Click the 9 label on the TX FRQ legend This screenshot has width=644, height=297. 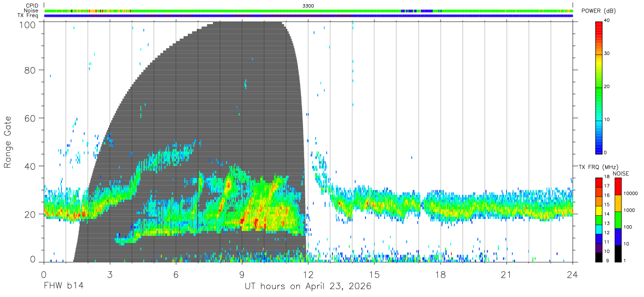click(x=607, y=260)
